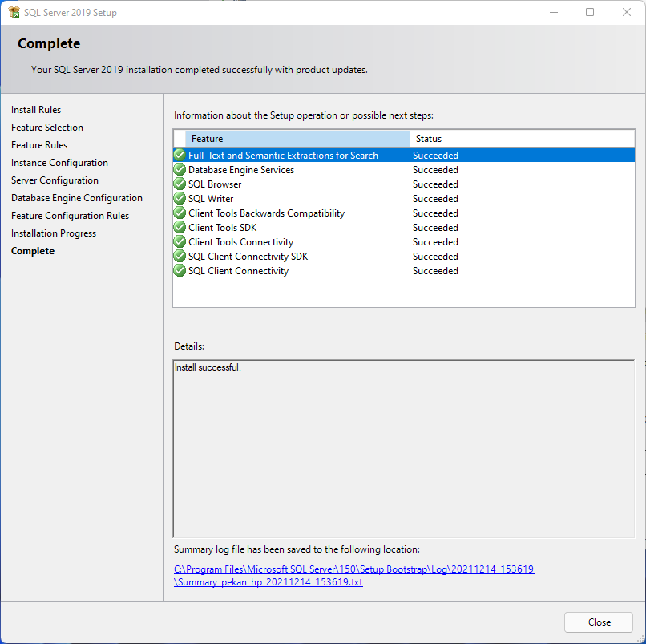Image resolution: width=646 pixels, height=644 pixels.
Task: Select the Full-Text and Semantic Extractions row
Action: [404, 155]
